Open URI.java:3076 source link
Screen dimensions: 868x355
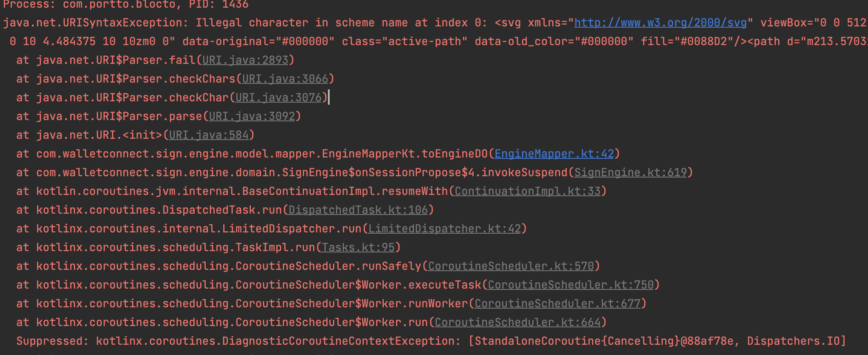(x=279, y=97)
